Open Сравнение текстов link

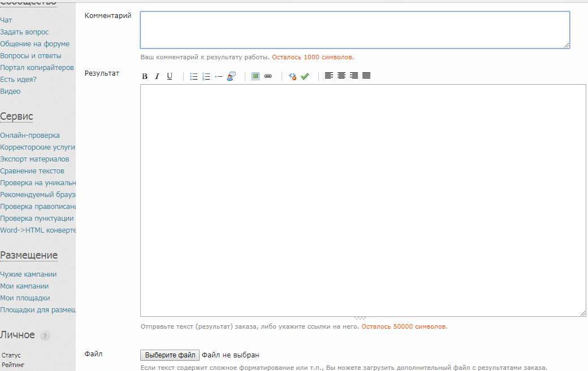(32, 171)
